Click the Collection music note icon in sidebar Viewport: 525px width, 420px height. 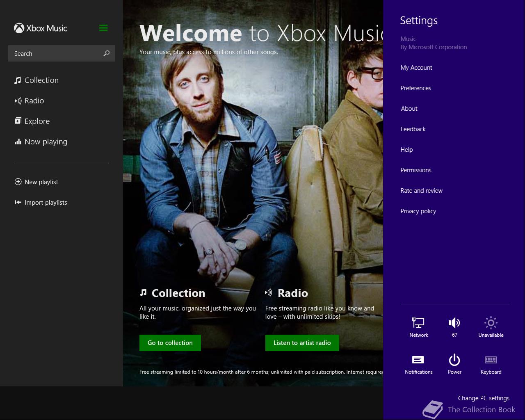pyautogui.click(x=18, y=80)
